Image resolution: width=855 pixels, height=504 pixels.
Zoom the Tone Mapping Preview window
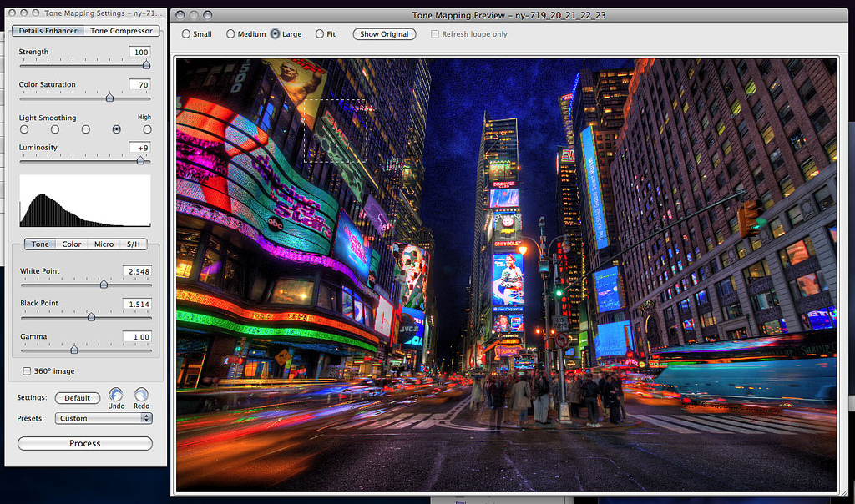click(x=207, y=15)
